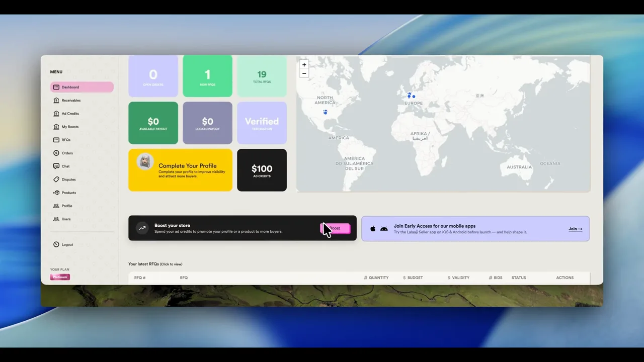
Task: Click the Profile people icon
Action: point(56,206)
